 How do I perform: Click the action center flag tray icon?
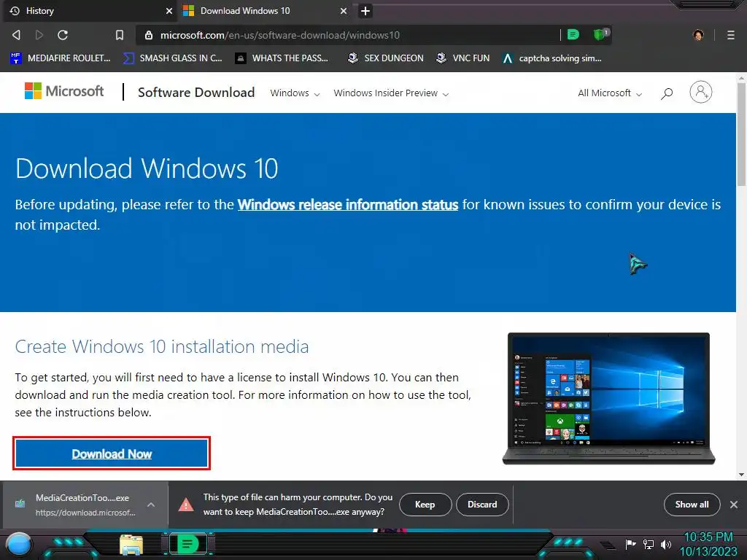(x=630, y=544)
